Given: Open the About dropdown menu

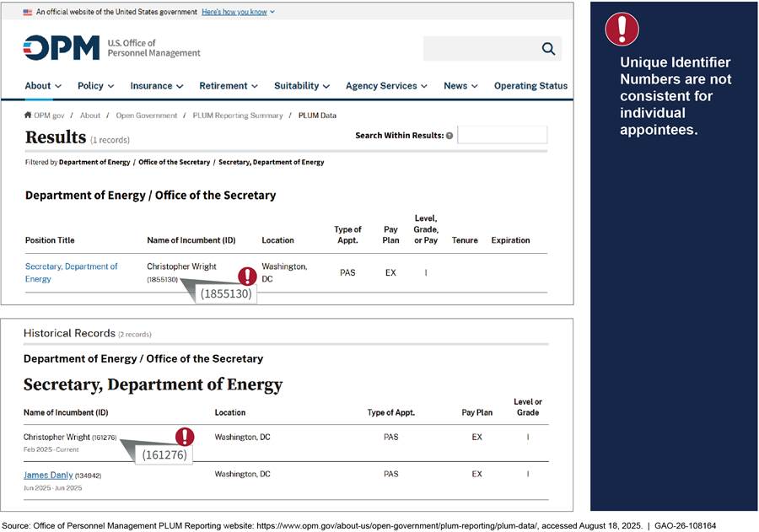Looking at the screenshot, I should coord(43,86).
